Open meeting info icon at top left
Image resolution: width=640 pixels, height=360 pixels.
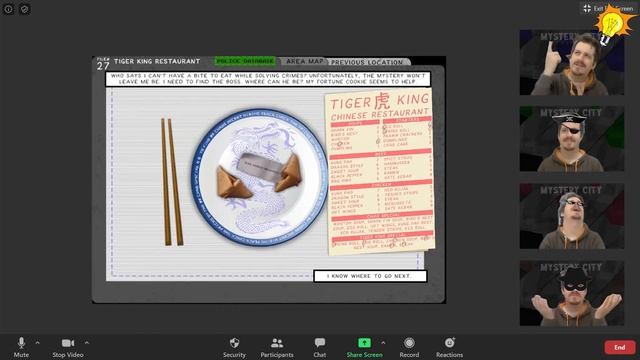(9, 9)
